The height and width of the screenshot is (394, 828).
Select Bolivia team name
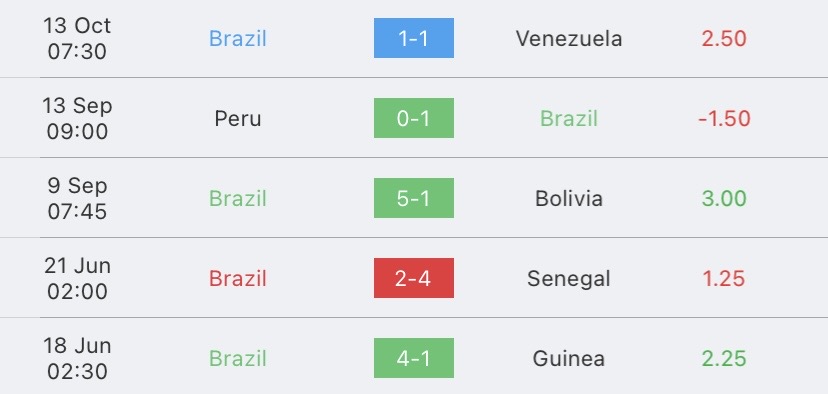(x=569, y=199)
